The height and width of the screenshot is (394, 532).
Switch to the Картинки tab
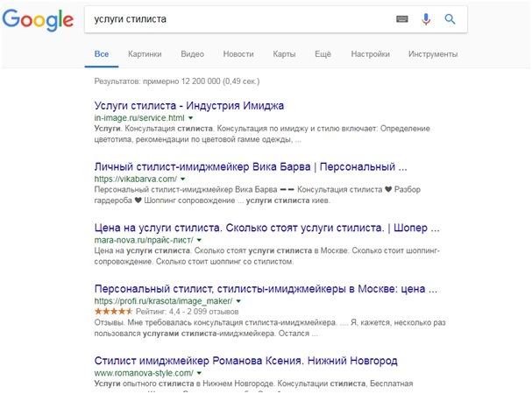pyautogui.click(x=145, y=54)
